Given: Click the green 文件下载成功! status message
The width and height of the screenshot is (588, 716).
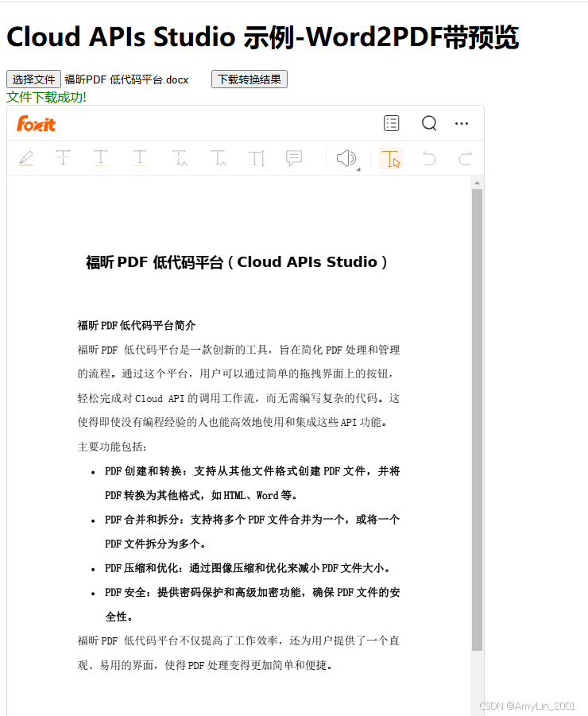Looking at the screenshot, I should [x=46, y=97].
